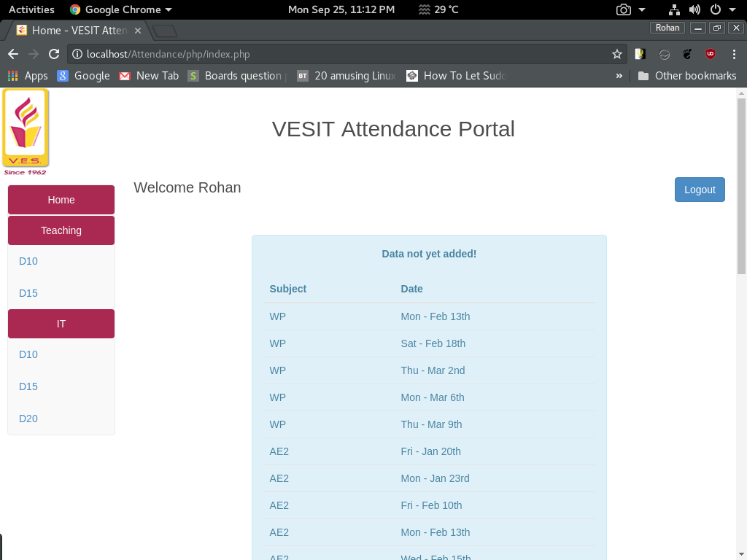Click the volume speaker icon
This screenshot has width=747, height=560.
point(694,9)
